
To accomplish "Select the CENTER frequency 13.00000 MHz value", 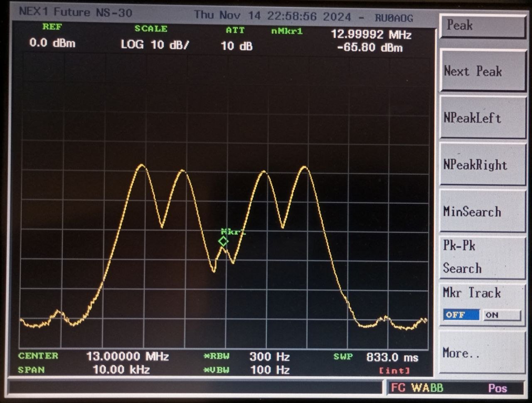I will tap(127, 356).
